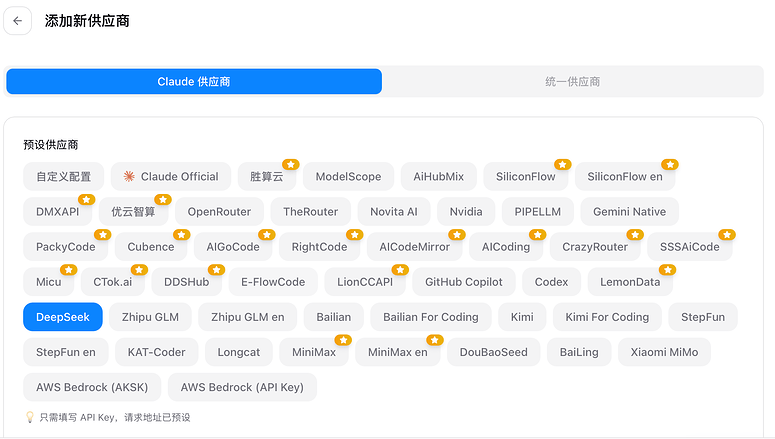Choose the BaiLing provider
This screenshot has height=439, width=775.
579,352
